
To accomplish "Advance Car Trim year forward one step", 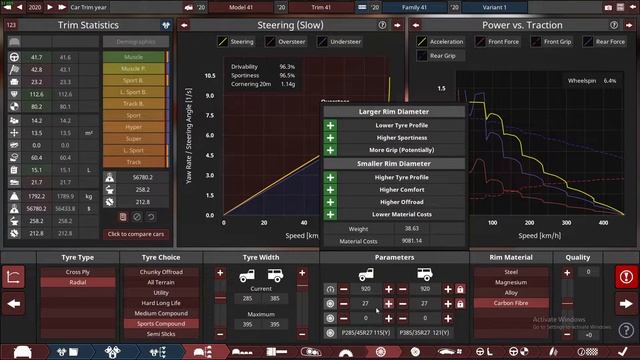I will (50, 7).
